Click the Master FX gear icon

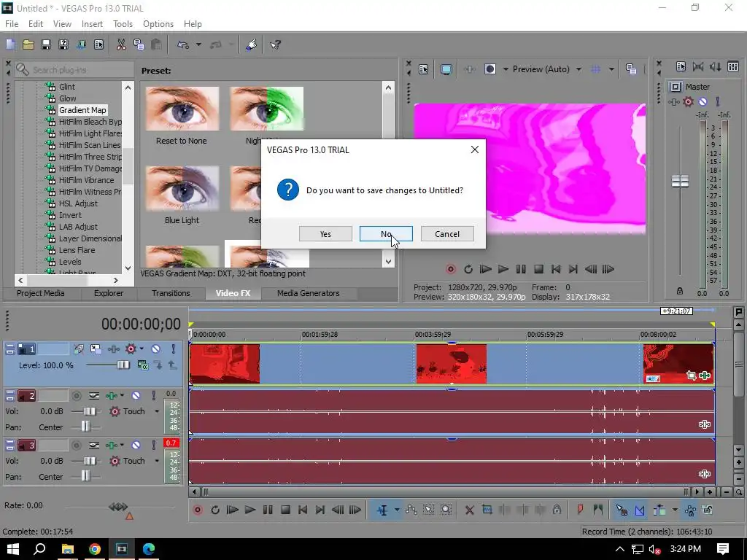688,101
